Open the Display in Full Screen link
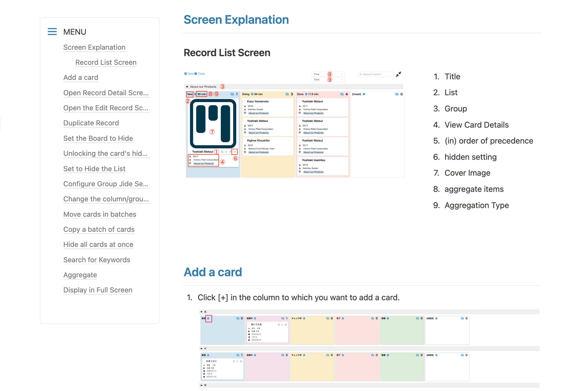Screen dimensions: 588x391 tap(98, 290)
